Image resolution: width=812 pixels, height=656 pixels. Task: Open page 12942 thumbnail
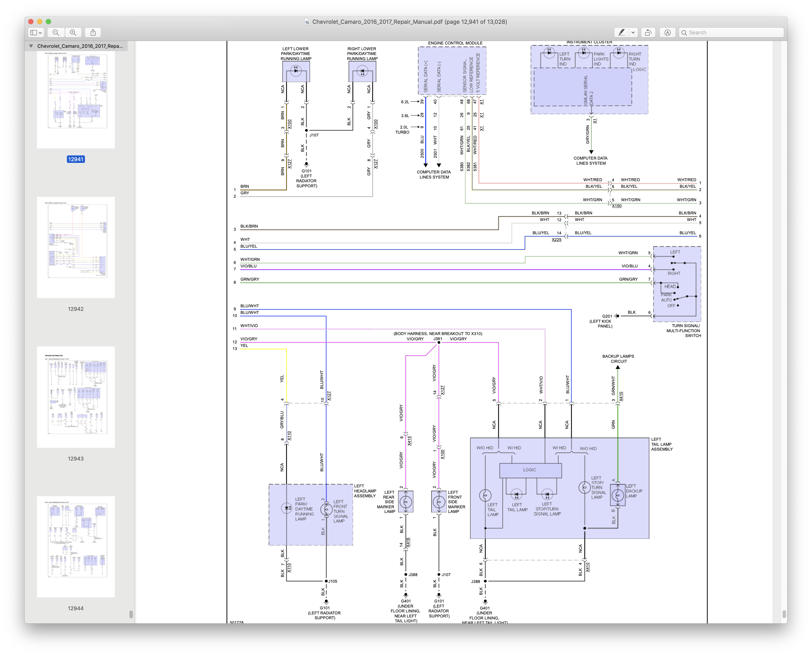pyautogui.click(x=76, y=247)
